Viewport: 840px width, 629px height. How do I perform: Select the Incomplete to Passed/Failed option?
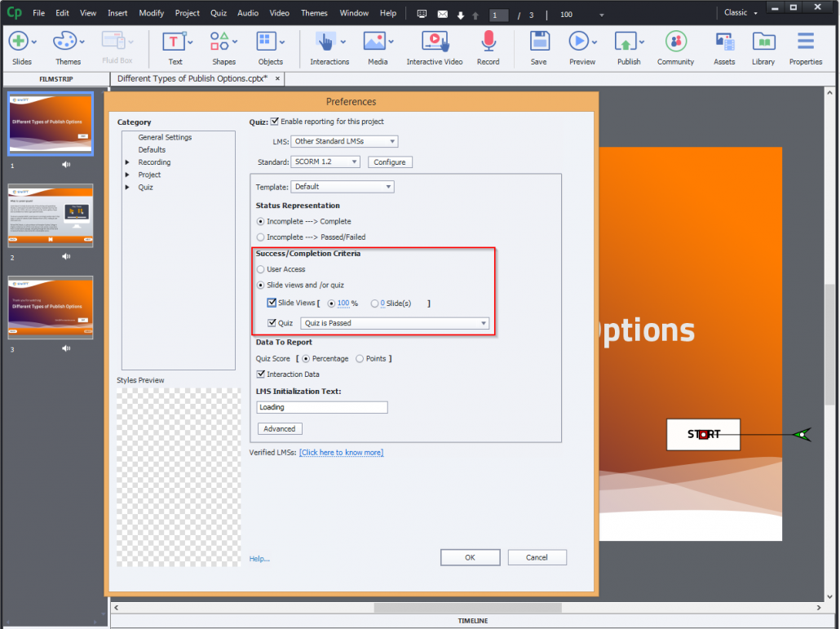260,237
